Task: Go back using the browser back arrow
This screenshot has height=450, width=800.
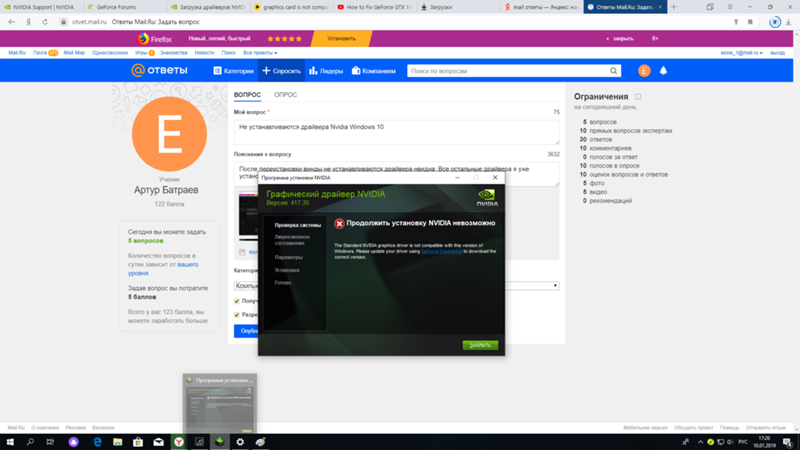Action: tap(12, 22)
